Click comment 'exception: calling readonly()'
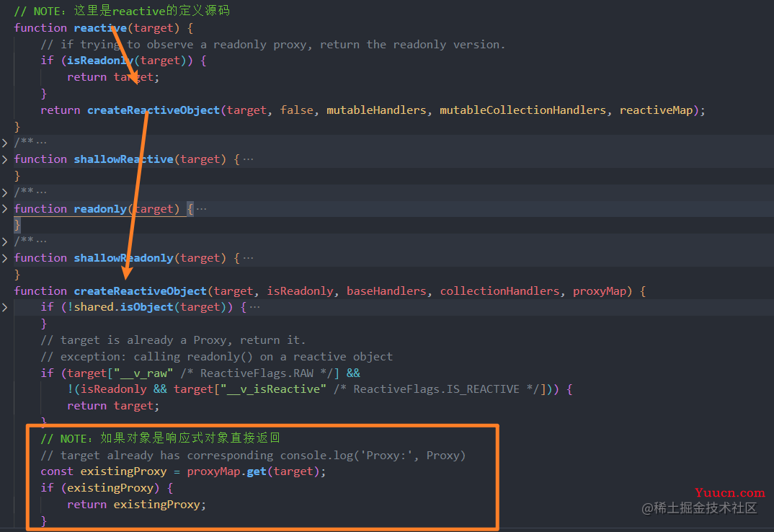774x532 pixels. pos(217,356)
